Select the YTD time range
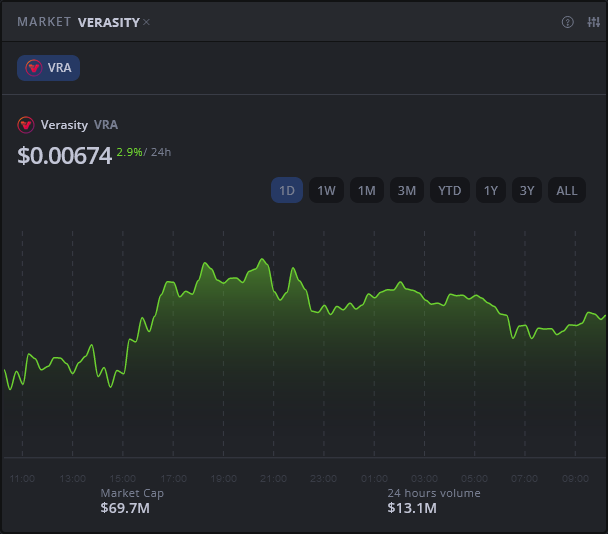 (x=450, y=190)
